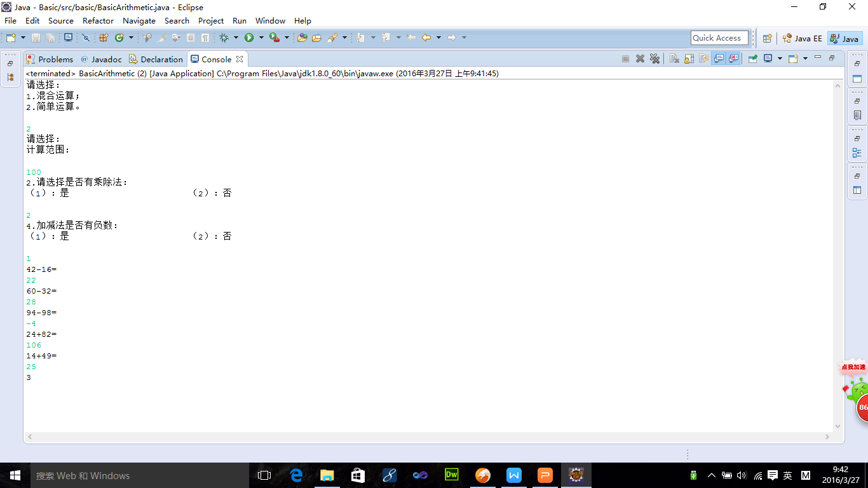Toggle Scroll Lock in Console

click(689, 58)
